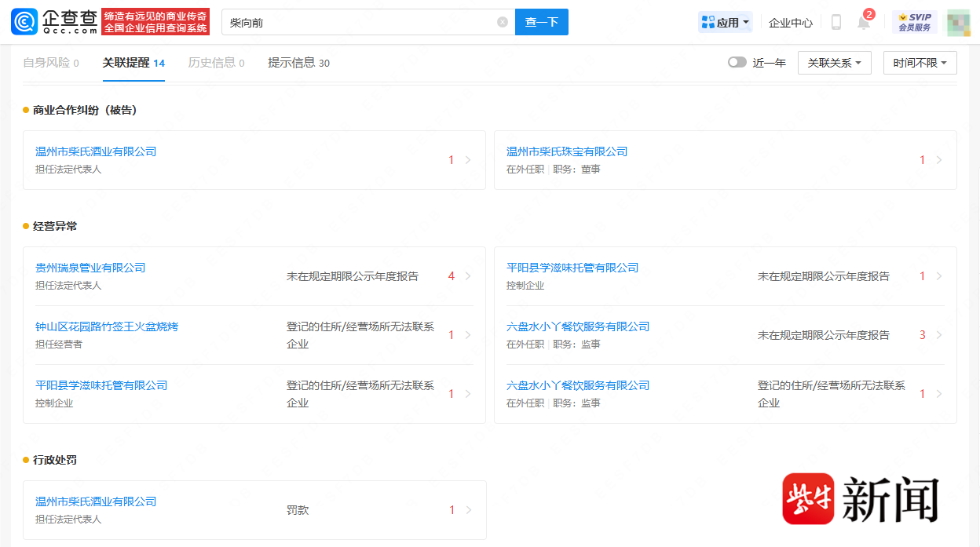Open 温州市柴氏珠宝有限公司 company link
Viewport: 980px width, 547px height.
567,151
